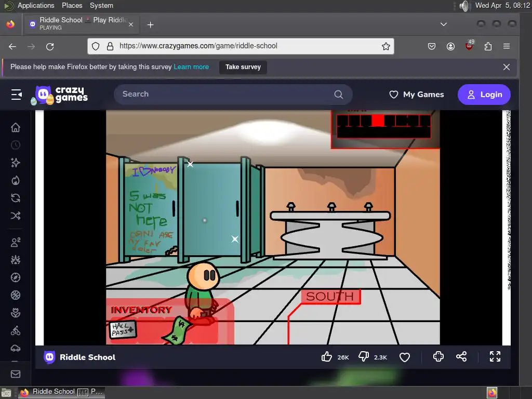Open the multiplayer people icon in sidebar
The image size is (532, 399).
15,242
